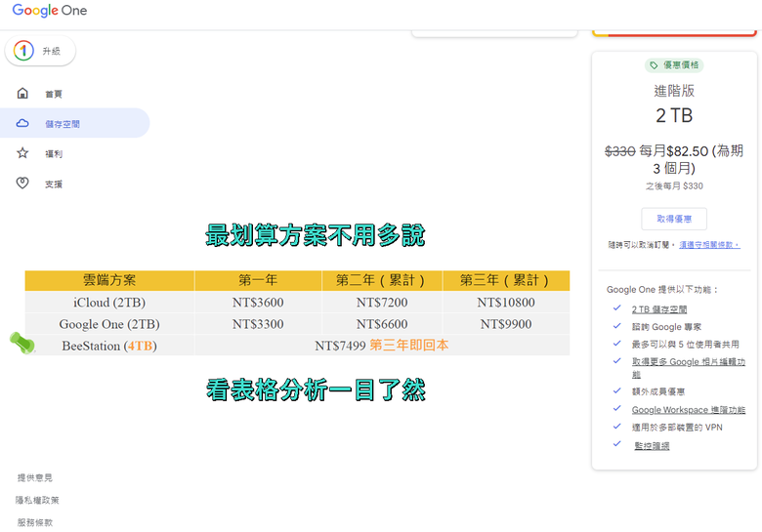
Task: Click the checkmark beside 額外成員優惠
Action: pyautogui.click(x=617, y=390)
